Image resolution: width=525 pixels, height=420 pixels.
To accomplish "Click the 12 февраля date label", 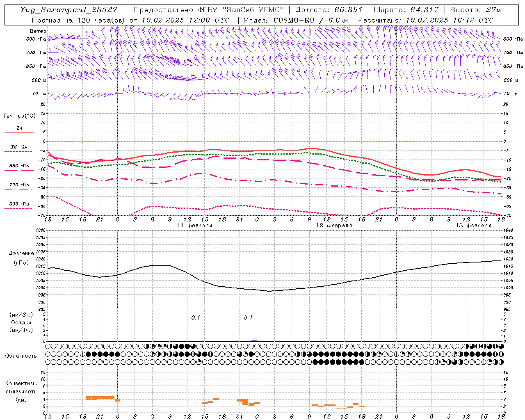I will pos(333,226).
